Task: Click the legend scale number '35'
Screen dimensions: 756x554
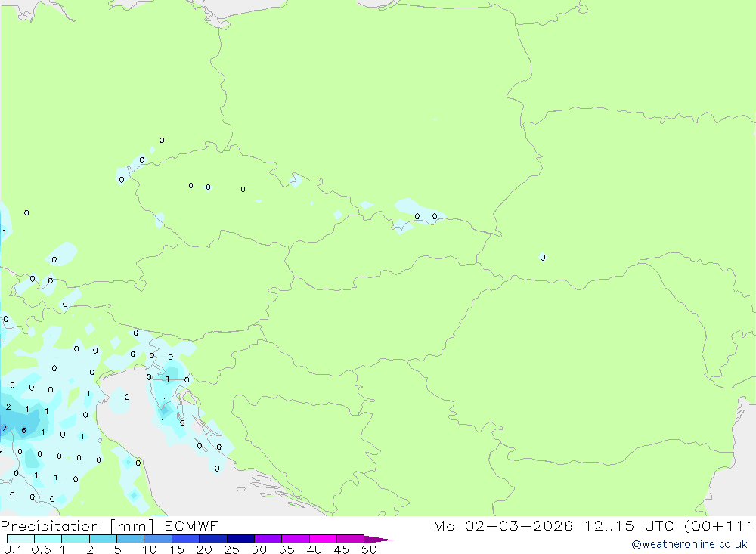Action: [287, 549]
